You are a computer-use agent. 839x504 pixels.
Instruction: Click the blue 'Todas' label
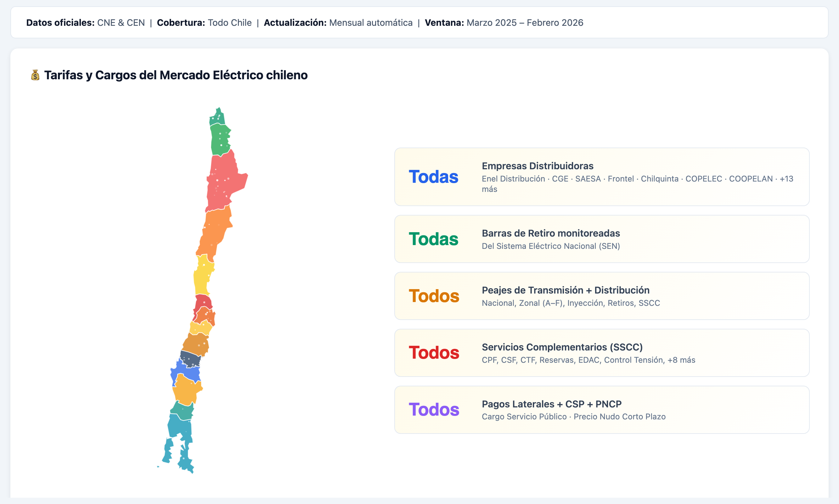coord(433,177)
